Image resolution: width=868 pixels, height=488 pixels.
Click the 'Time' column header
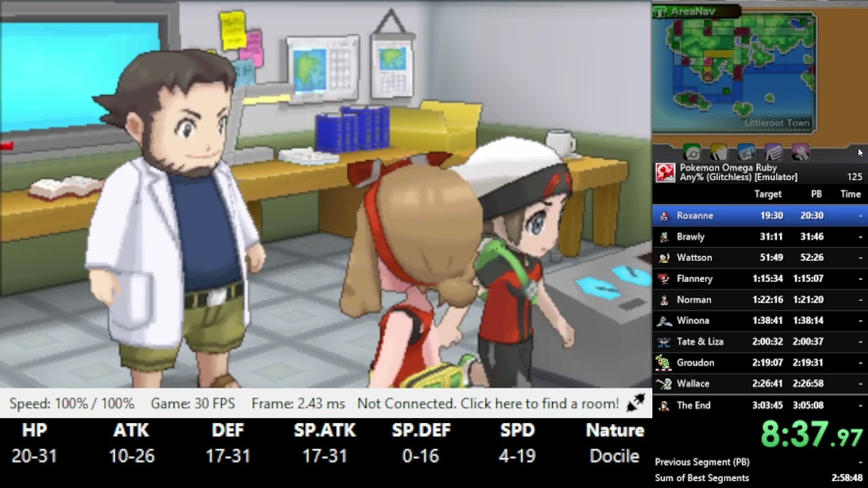coord(850,194)
